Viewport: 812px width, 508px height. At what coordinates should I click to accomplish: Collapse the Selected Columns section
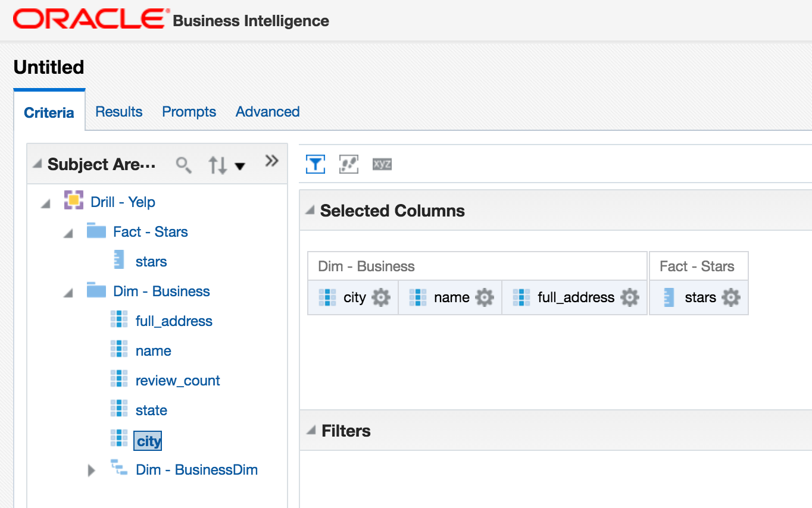308,211
